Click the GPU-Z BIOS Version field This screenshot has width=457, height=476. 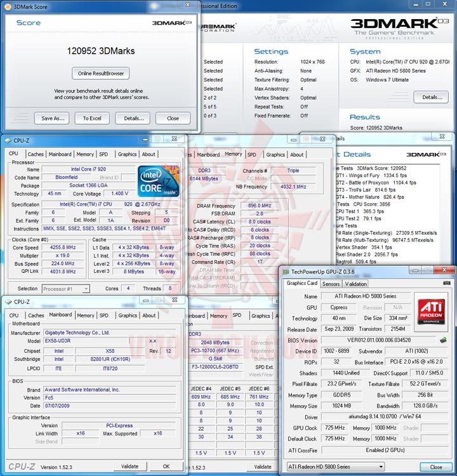[x=379, y=340]
